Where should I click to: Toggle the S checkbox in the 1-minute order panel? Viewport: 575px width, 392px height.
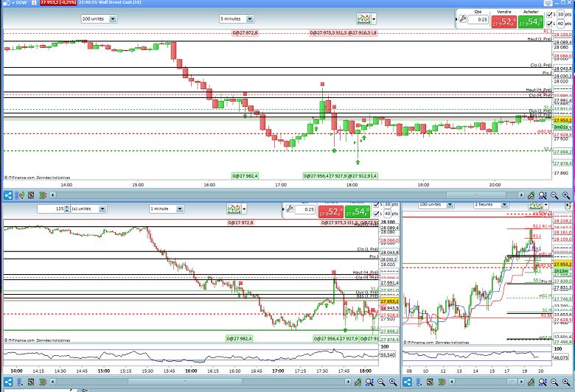(376, 205)
